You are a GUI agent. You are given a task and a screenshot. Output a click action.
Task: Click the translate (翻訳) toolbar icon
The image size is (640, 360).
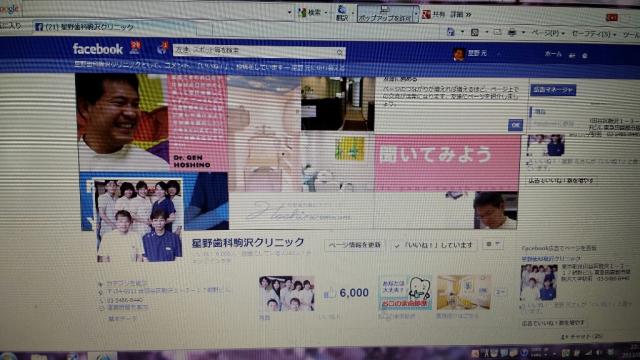[342, 13]
